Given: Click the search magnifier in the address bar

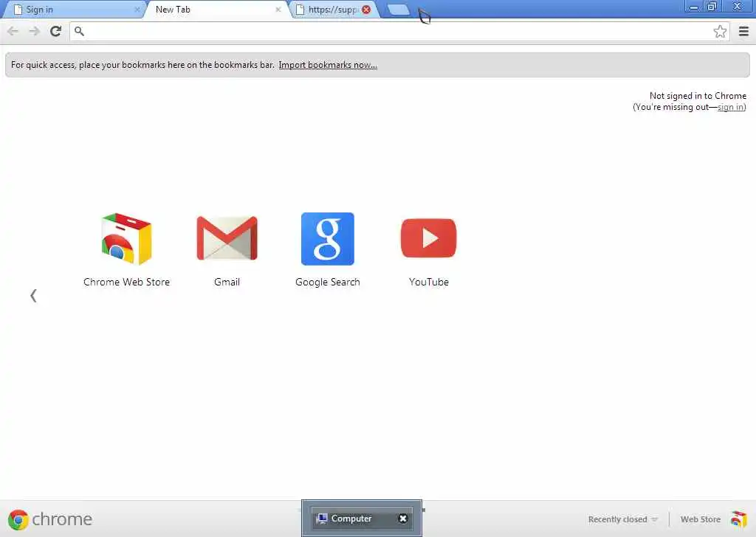Looking at the screenshot, I should [79, 31].
